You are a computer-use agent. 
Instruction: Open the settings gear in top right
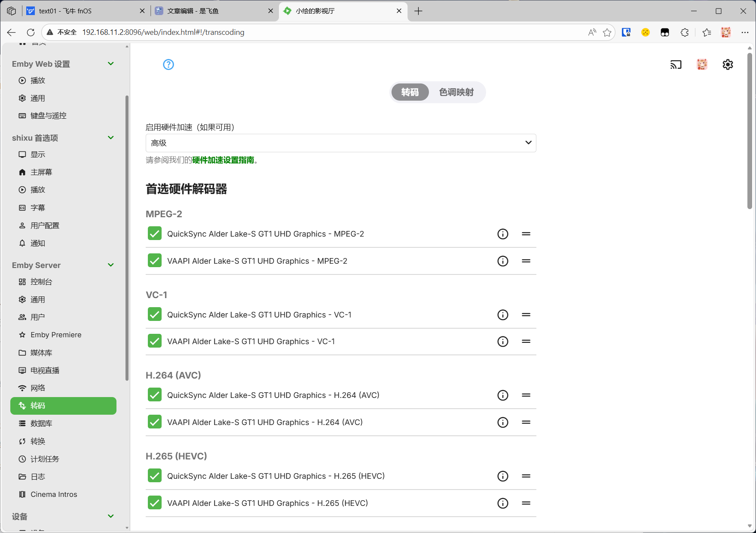click(728, 65)
